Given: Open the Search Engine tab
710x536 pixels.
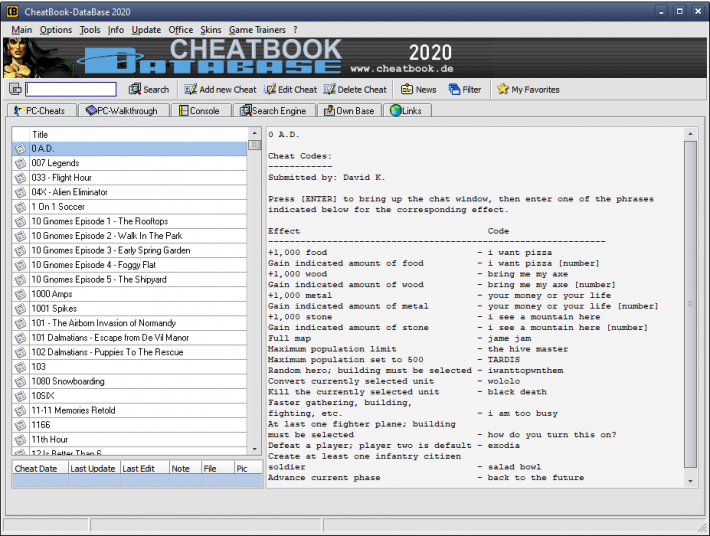Looking at the screenshot, I should [274, 110].
